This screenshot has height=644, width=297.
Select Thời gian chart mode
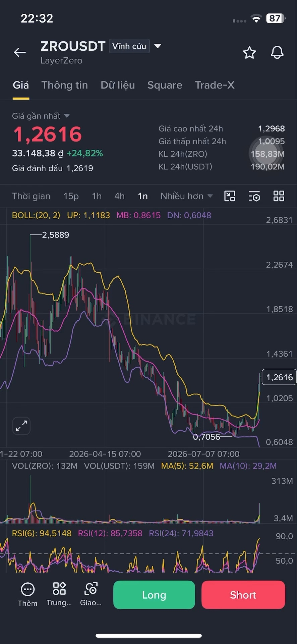(x=31, y=196)
